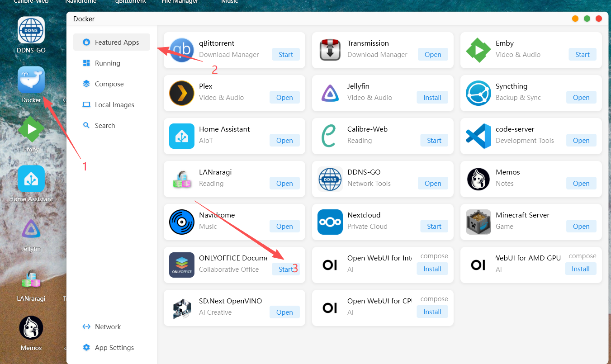Click the Open WebUI for Intel icon
The height and width of the screenshot is (364, 611).
pyautogui.click(x=330, y=265)
